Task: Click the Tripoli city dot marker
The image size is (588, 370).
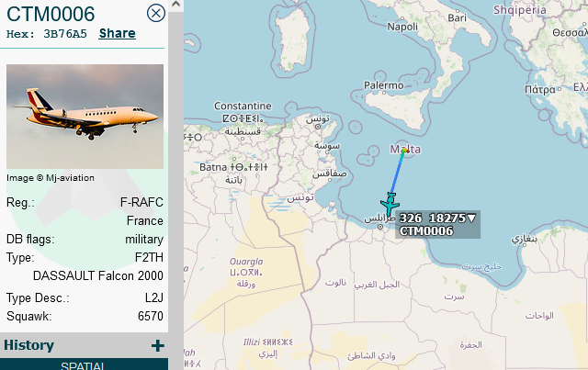Action: (x=379, y=227)
